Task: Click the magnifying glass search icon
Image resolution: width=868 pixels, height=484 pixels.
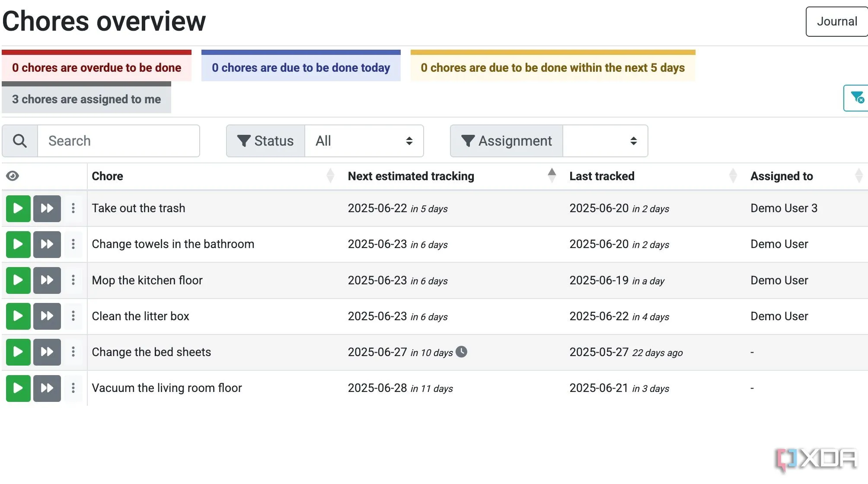Action: [20, 141]
